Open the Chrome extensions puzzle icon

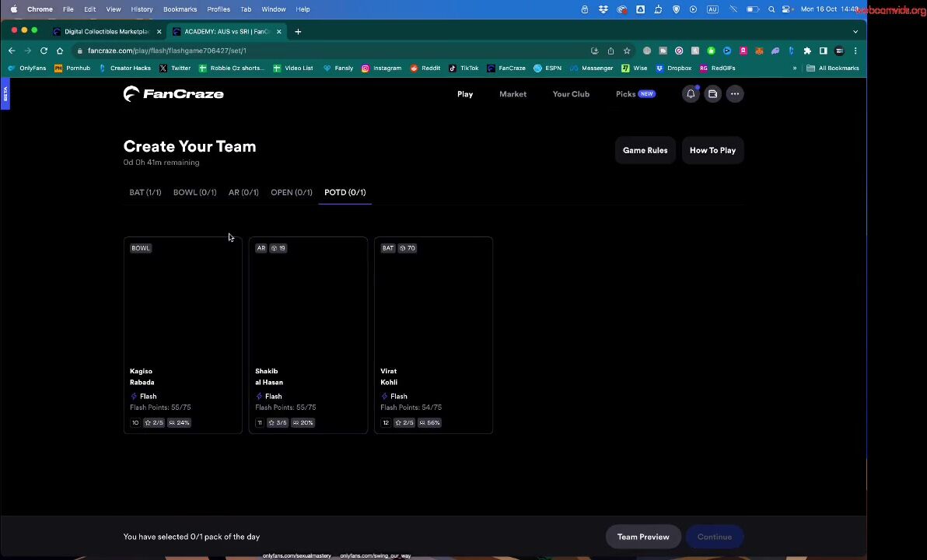(x=807, y=51)
